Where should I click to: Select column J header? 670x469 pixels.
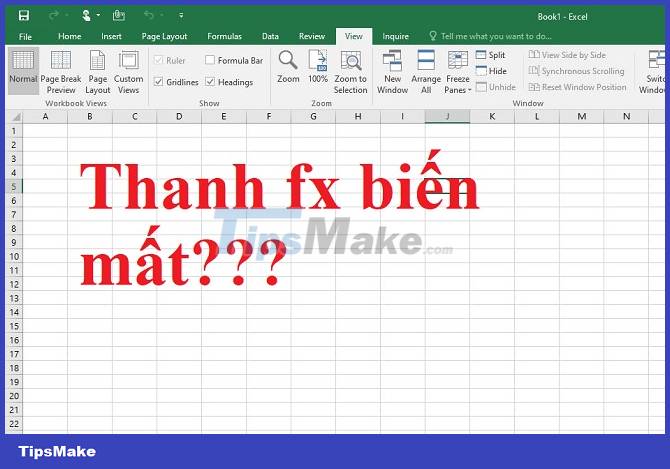[x=447, y=117]
